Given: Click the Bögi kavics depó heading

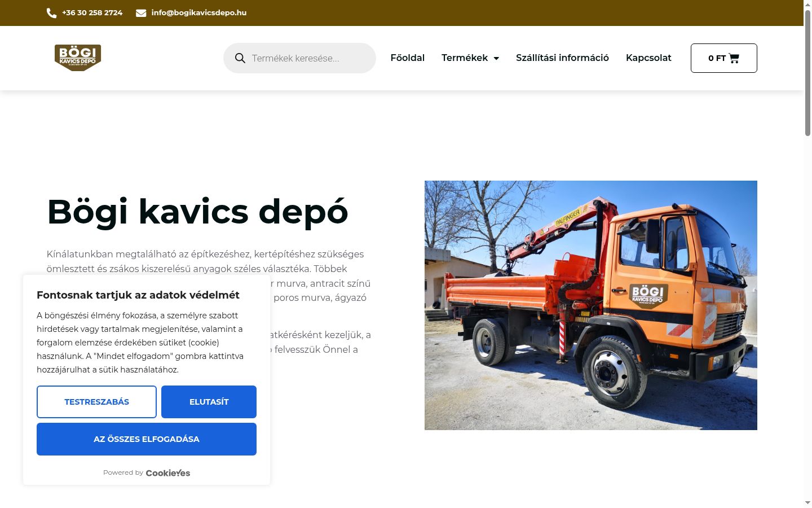Looking at the screenshot, I should [x=197, y=212].
